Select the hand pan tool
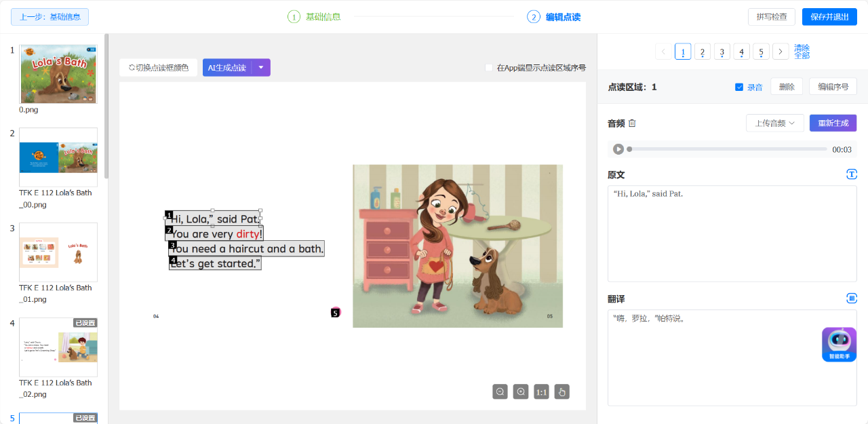Screen dimensions: 868x424 [561, 391]
